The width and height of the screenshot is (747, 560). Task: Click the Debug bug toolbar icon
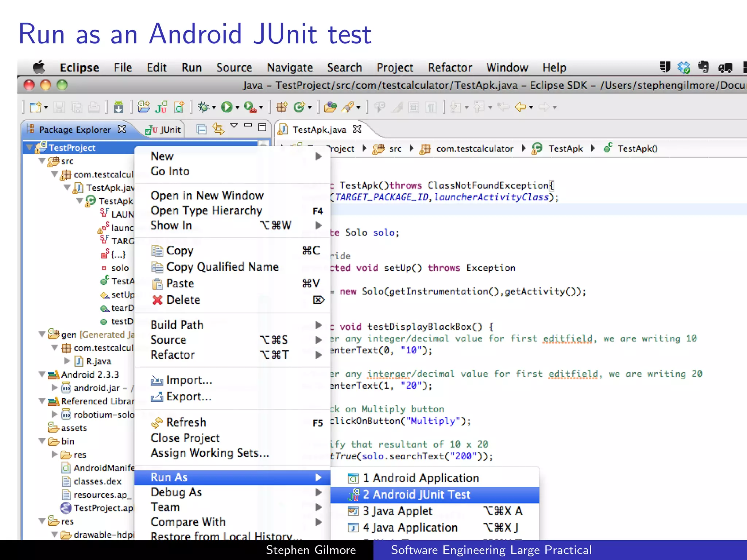coord(204,107)
